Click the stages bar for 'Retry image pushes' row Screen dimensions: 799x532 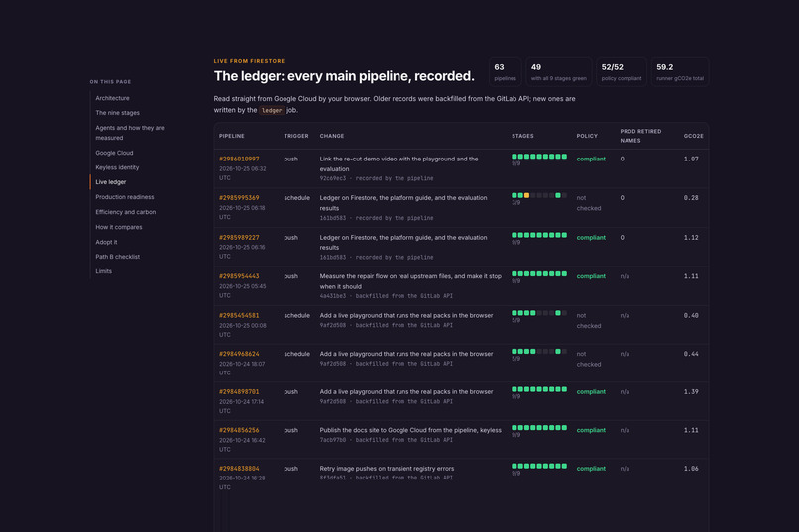click(539, 466)
